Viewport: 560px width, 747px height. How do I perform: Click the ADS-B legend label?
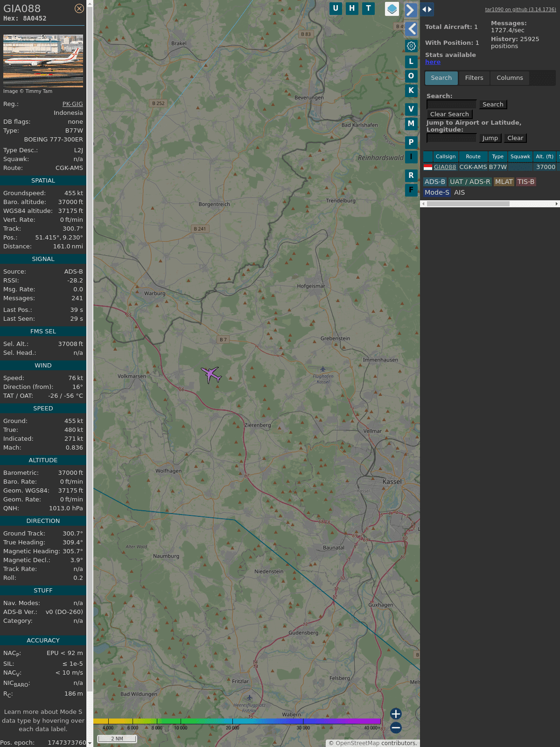click(435, 182)
